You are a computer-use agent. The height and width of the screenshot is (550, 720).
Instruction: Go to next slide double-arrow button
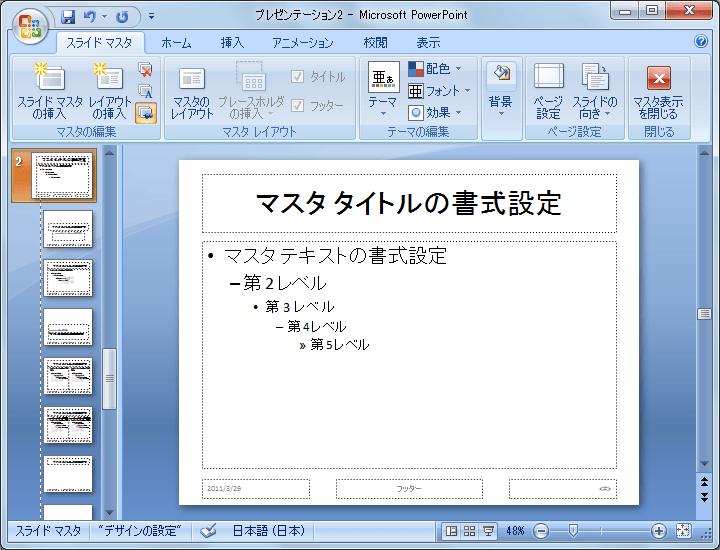pyautogui.click(x=704, y=497)
